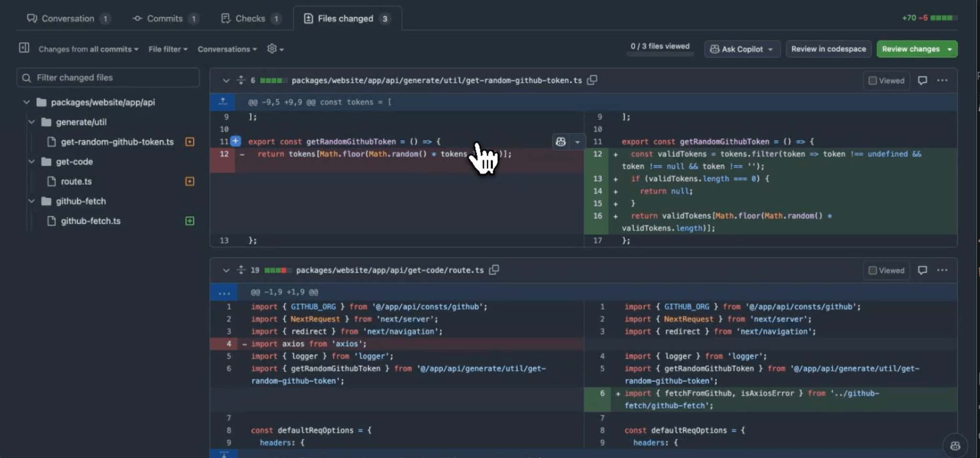Open the Changes from all commits dropdown
This screenshot has height=458, width=980.
pyautogui.click(x=87, y=48)
